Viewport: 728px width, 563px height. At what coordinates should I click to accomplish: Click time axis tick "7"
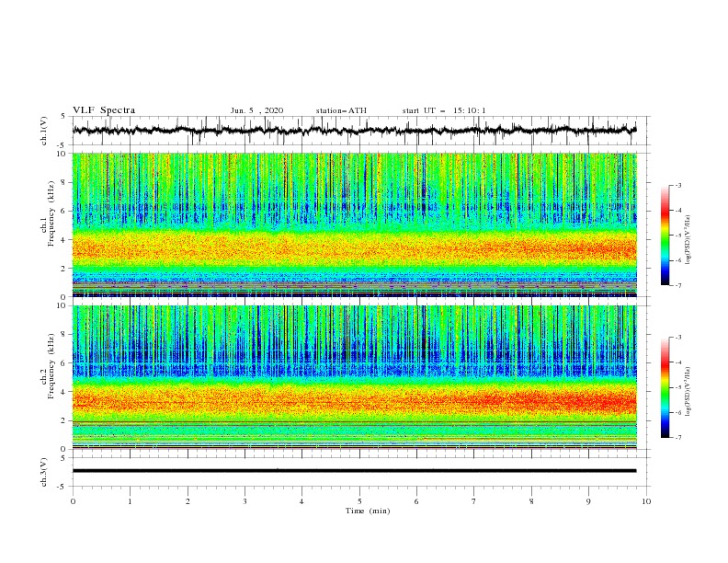click(474, 501)
